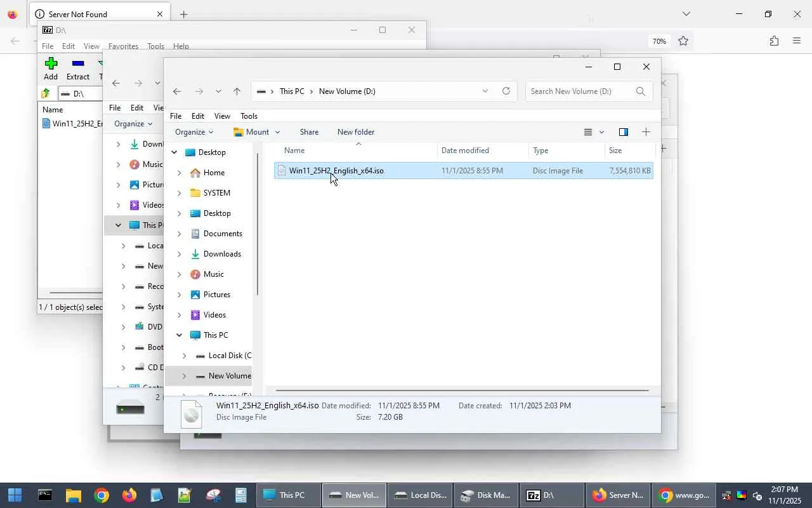Go up one level in front Explorer window
This screenshot has height=508, width=812.
tap(237, 91)
